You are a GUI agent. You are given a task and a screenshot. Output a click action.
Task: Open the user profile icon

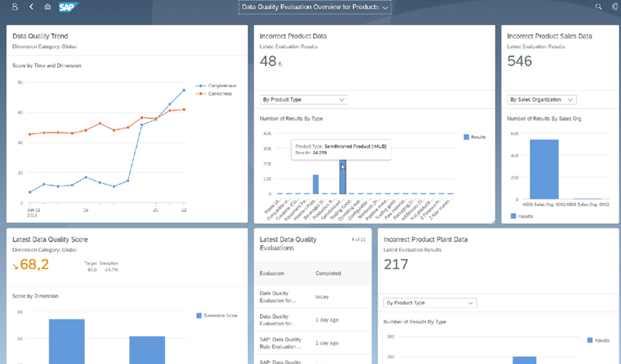pos(14,7)
